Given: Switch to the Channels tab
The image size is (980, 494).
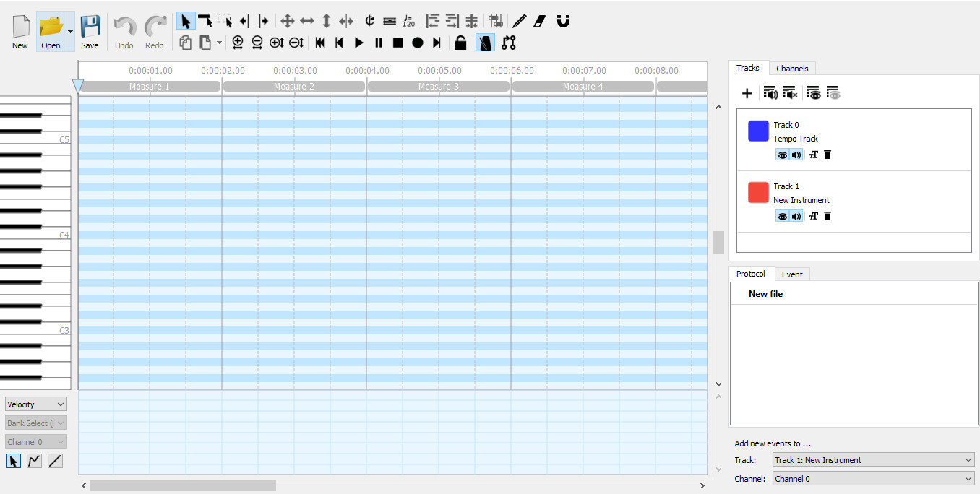Looking at the screenshot, I should pos(792,68).
